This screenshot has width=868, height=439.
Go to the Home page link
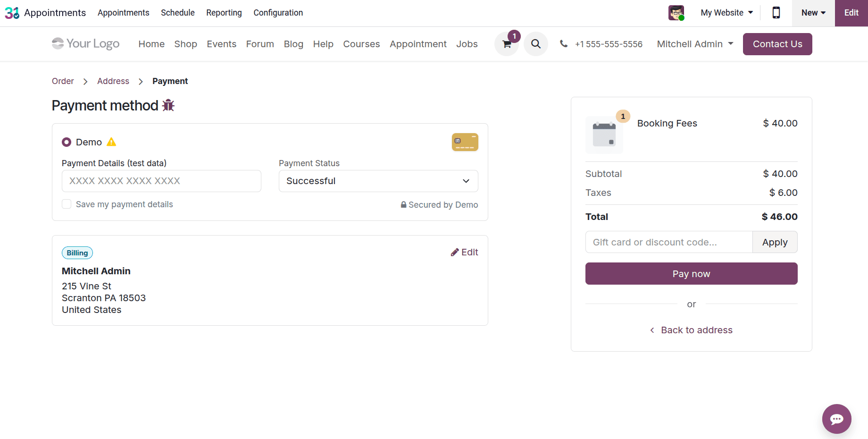pyautogui.click(x=151, y=44)
